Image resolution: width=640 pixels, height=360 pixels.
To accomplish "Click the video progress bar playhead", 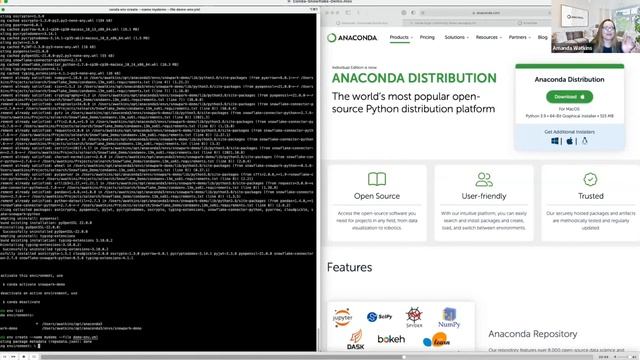I will coord(404,357).
